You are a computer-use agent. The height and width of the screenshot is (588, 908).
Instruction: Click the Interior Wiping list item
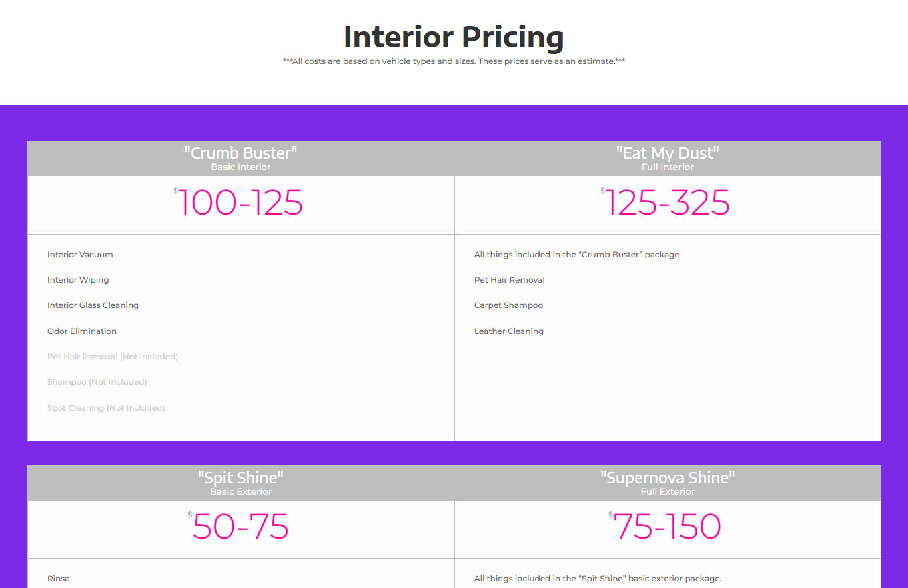click(78, 280)
